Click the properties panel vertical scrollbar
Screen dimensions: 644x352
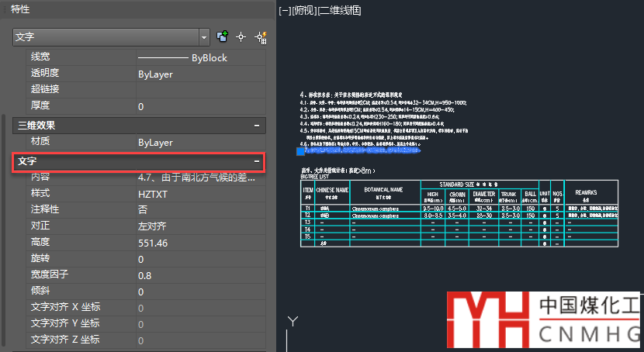pos(4,194)
